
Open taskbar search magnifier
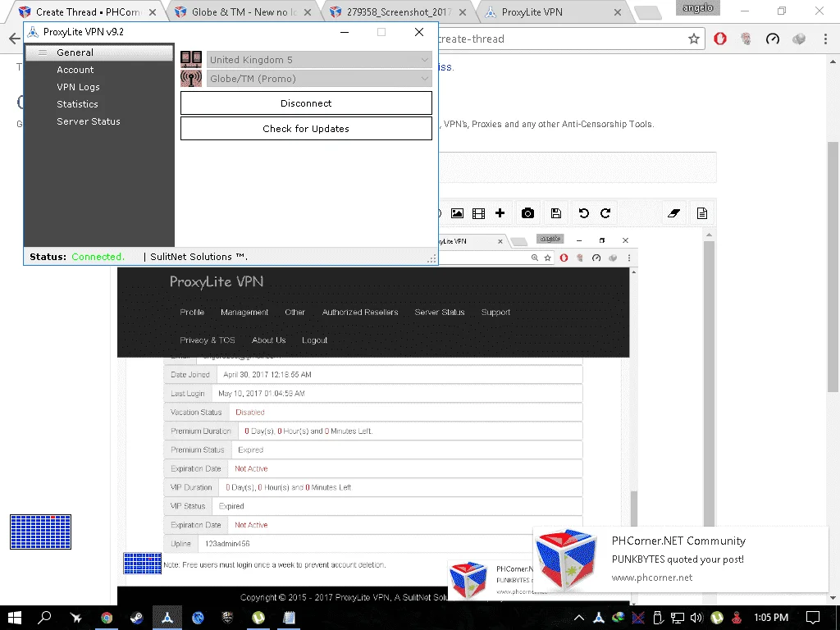(x=44, y=618)
